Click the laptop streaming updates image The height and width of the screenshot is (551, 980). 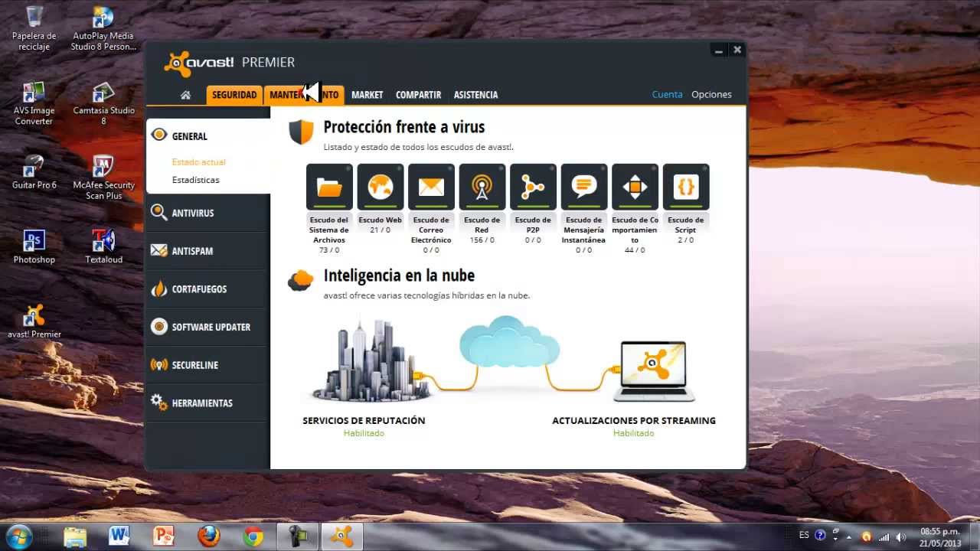655,372
